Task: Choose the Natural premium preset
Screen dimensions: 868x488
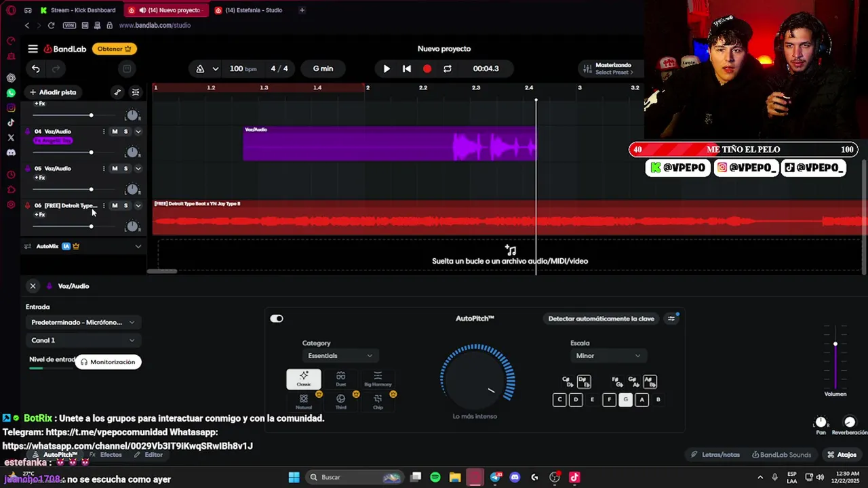Action: coord(304,401)
